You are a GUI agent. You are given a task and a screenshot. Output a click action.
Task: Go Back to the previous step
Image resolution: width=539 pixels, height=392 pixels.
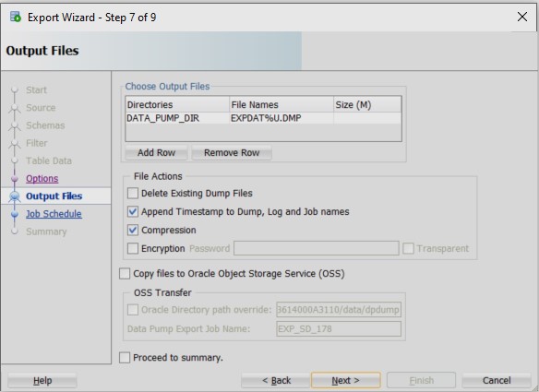pos(276,380)
